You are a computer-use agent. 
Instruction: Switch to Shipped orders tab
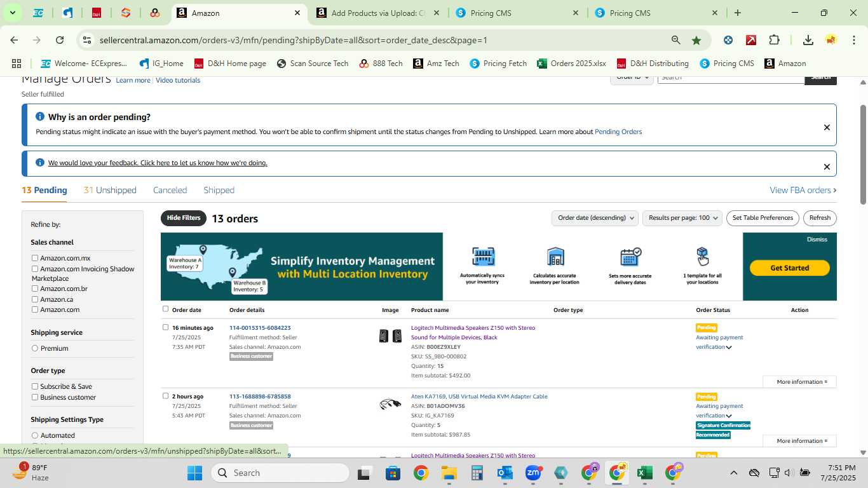219,190
